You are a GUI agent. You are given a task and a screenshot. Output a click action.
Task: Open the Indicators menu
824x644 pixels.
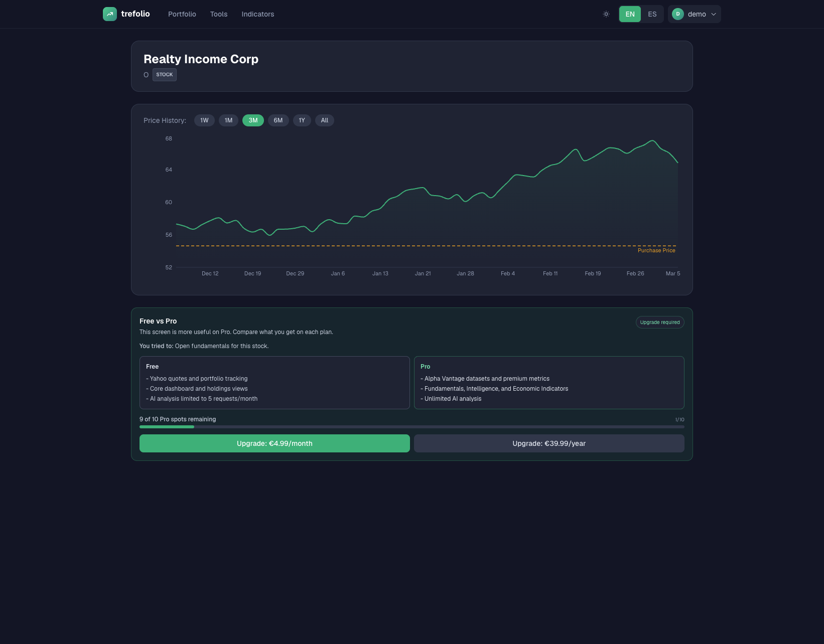[x=257, y=14]
